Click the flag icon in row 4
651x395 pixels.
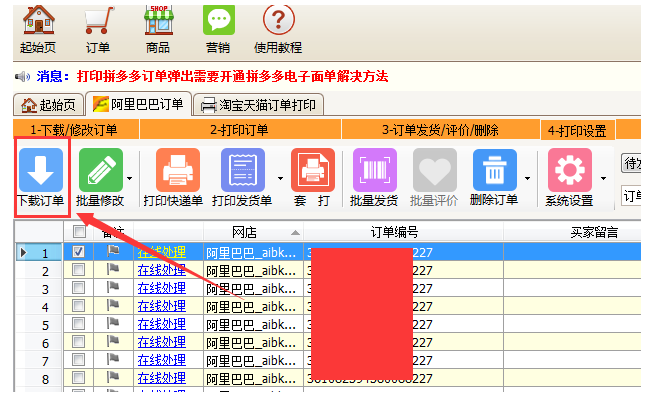coord(113,306)
